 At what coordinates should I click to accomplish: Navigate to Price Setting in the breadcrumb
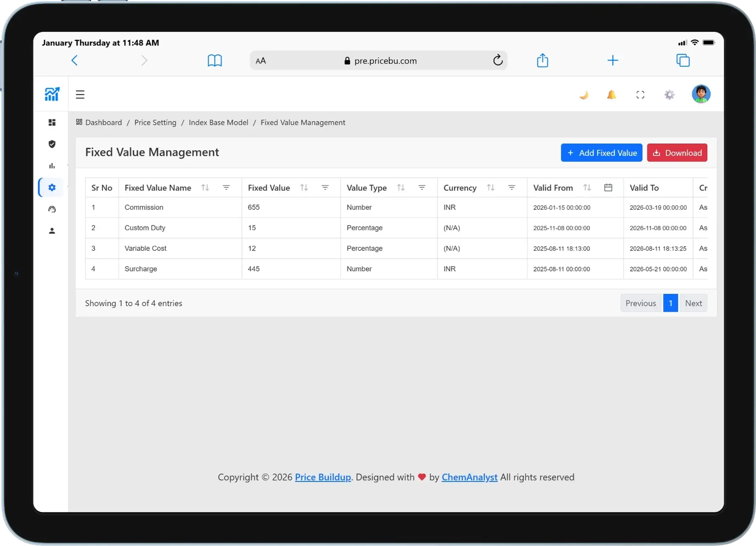coord(155,122)
